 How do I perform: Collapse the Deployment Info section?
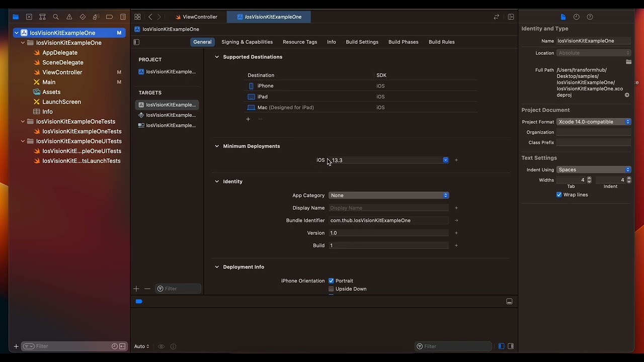point(217,267)
